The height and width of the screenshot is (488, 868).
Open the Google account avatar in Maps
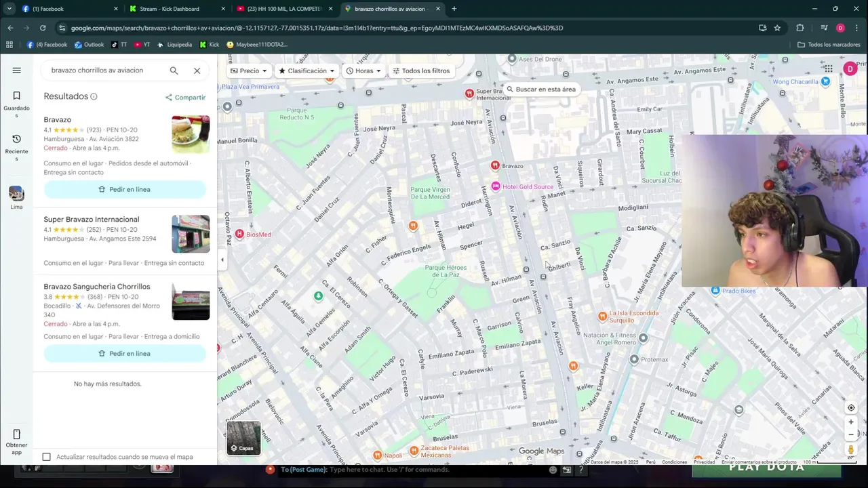[850, 69]
